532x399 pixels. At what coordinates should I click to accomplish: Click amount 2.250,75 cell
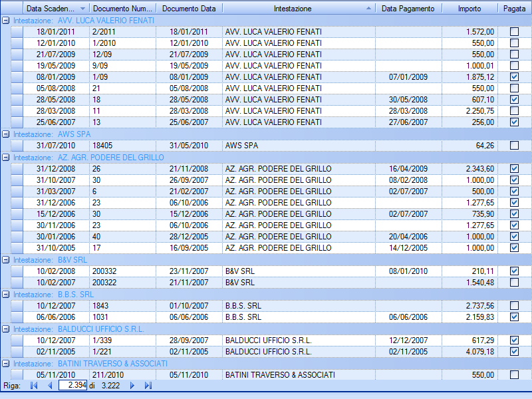click(x=469, y=111)
